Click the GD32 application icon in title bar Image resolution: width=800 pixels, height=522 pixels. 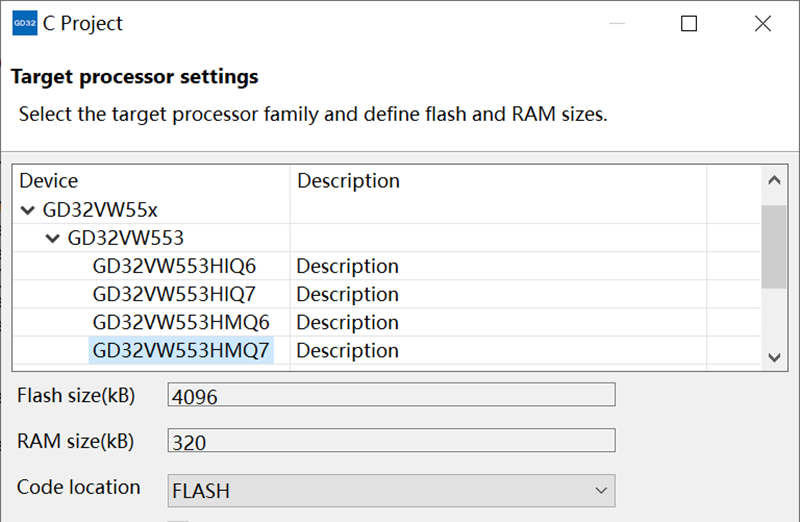(x=25, y=23)
